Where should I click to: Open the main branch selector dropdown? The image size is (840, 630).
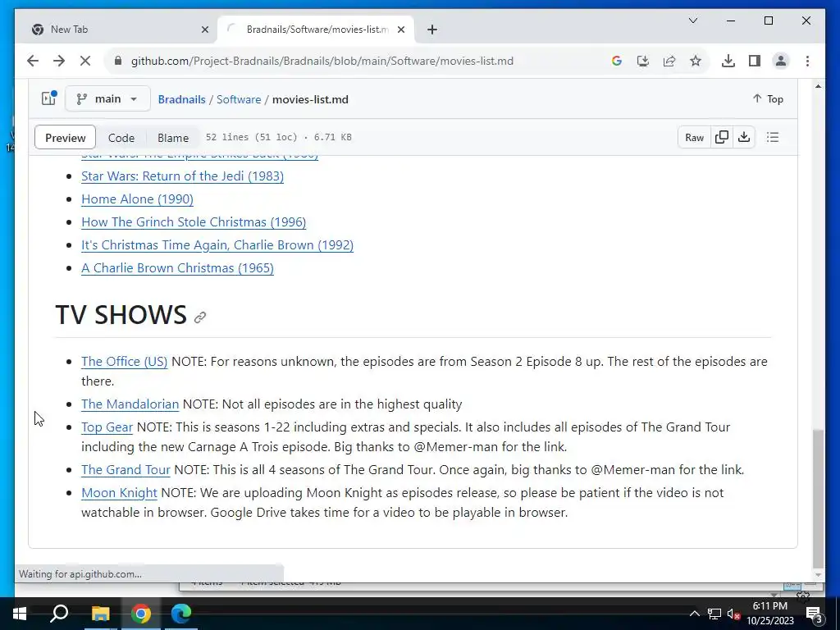tap(107, 99)
